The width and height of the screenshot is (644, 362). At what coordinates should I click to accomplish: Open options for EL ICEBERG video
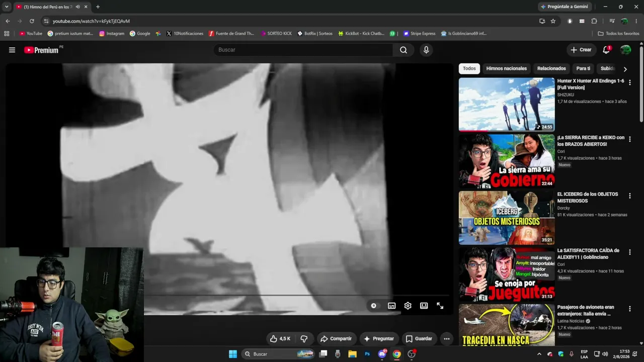coord(629,196)
